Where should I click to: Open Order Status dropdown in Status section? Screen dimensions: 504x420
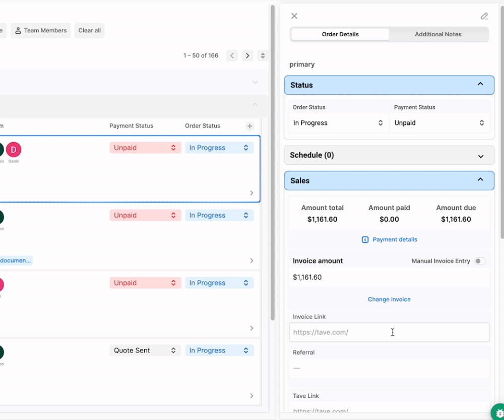[x=338, y=123]
